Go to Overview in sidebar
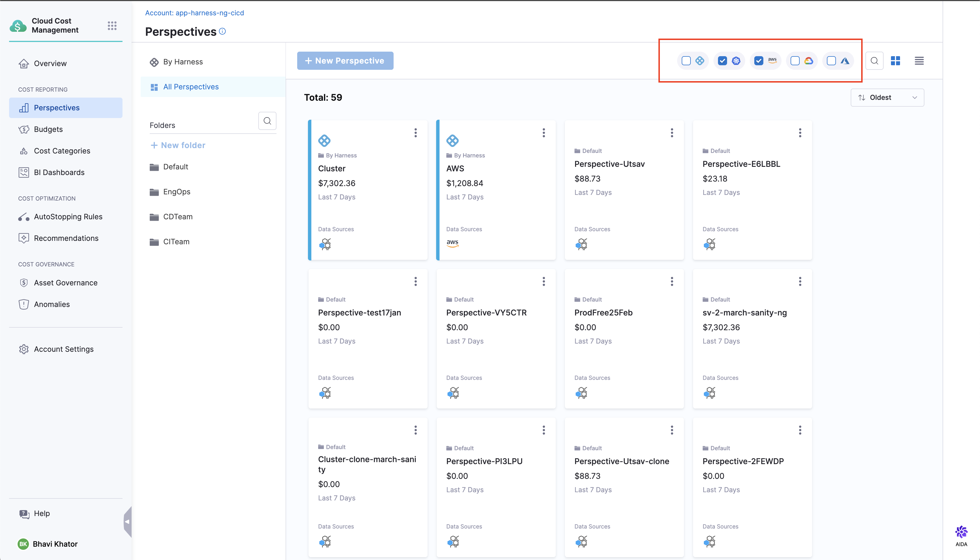Screen dimensions: 980x560 click(x=66, y=64)
